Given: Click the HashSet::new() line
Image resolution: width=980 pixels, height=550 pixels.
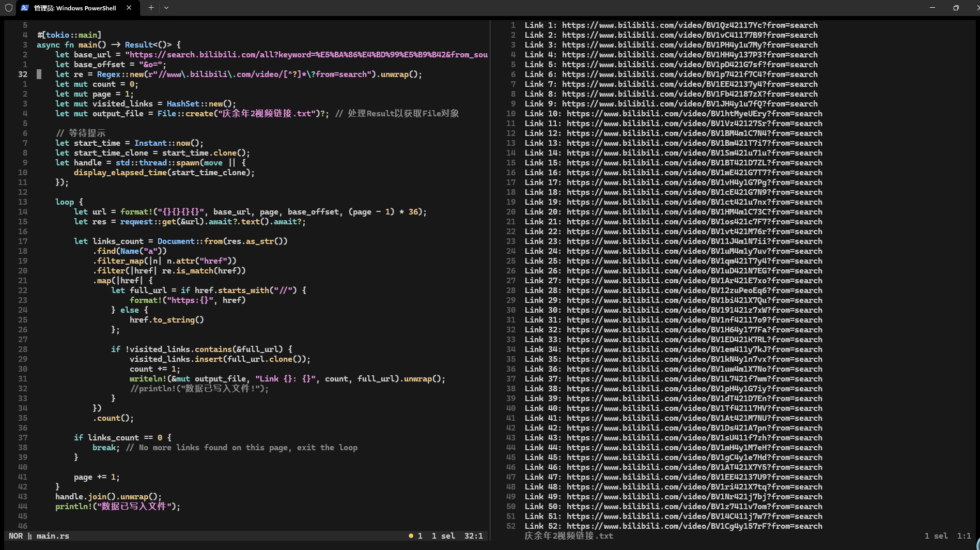Looking at the screenshot, I should (x=146, y=104).
